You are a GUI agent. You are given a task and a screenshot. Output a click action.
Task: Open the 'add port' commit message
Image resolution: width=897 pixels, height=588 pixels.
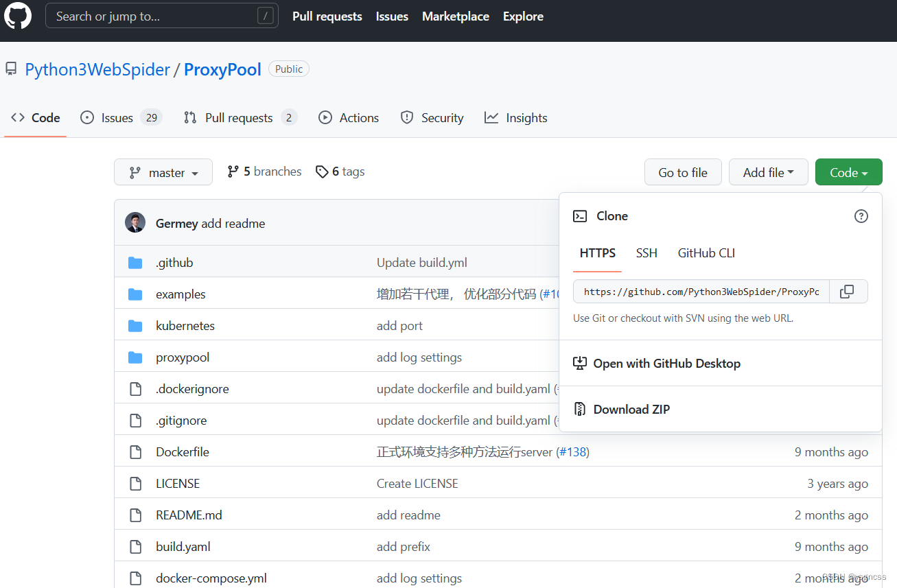coord(399,326)
